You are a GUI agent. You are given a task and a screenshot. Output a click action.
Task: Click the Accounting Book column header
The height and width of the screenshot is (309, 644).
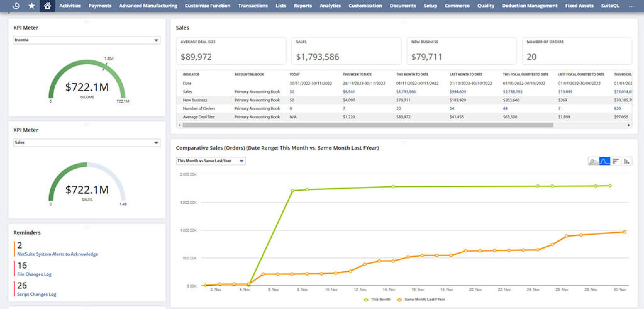[x=249, y=75]
